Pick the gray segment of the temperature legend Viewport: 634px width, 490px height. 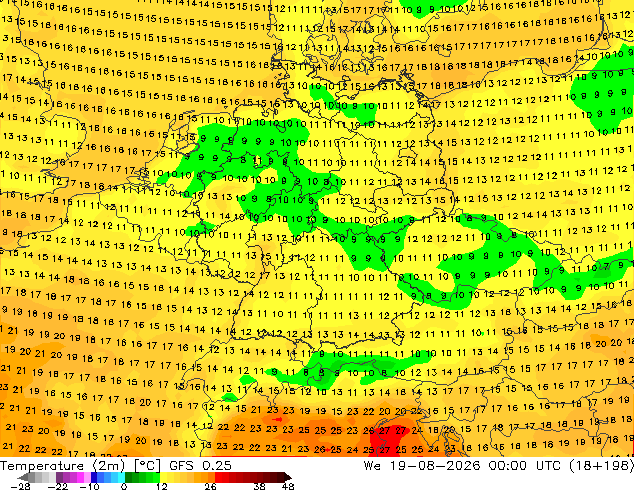click(x=42, y=477)
